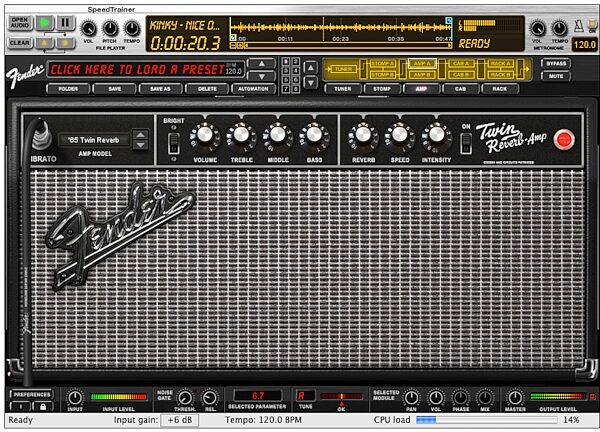Turn the metronome TEMPO knob

tap(559, 29)
